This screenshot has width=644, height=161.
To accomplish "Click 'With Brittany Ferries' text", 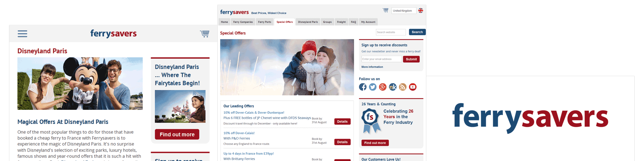I will point(239,159).
